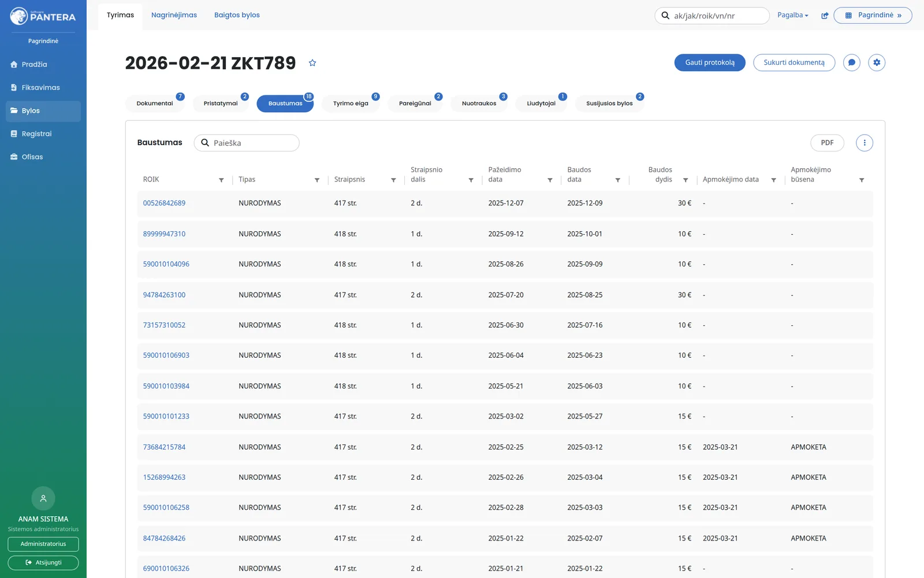Focus the ak/jak/roik/vn/nr search field

pyautogui.click(x=712, y=16)
